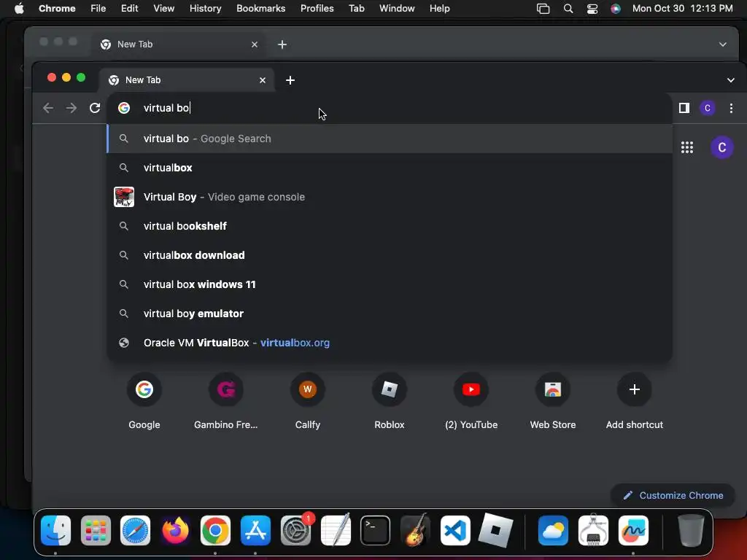Open Spotlight search in the menu bar
747x560 pixels.
[x=568, y=8]
